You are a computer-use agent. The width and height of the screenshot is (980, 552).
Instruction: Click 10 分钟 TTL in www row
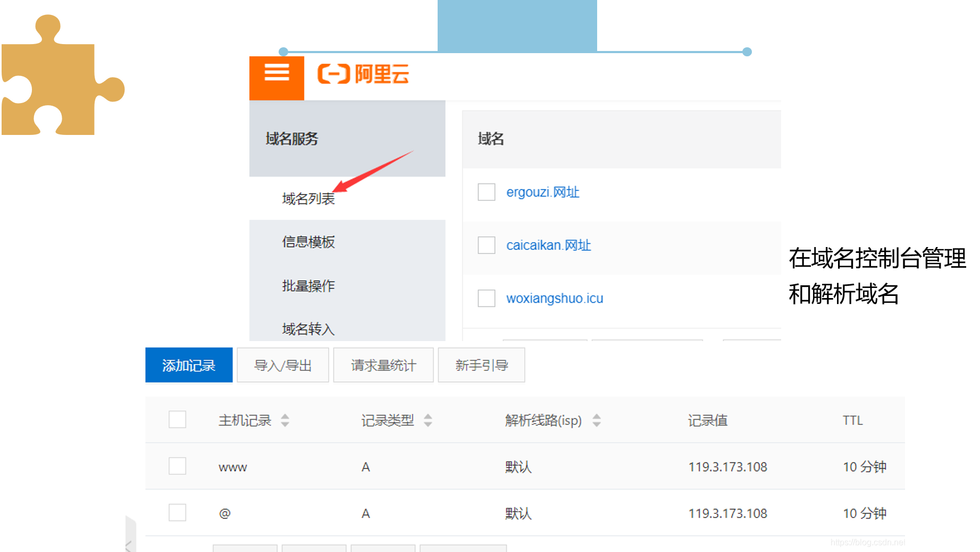pyautogui.click(x=865, y=467)
